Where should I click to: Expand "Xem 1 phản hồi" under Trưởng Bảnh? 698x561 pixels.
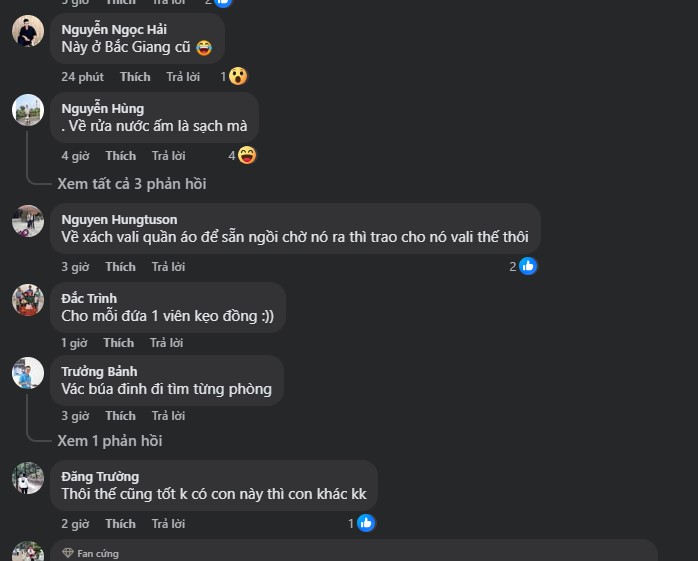point(110,441)
